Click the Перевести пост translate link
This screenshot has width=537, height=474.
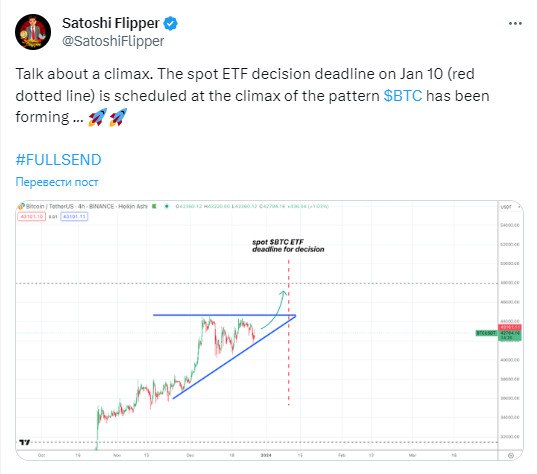pyautogui.click(x=57, y=182)
